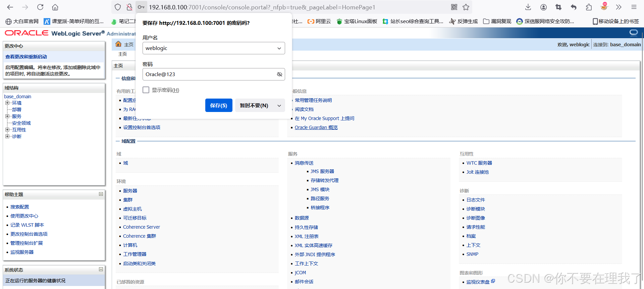Enable the 显示密码 checkbox

pyautogui.click(x=146, y=90)
